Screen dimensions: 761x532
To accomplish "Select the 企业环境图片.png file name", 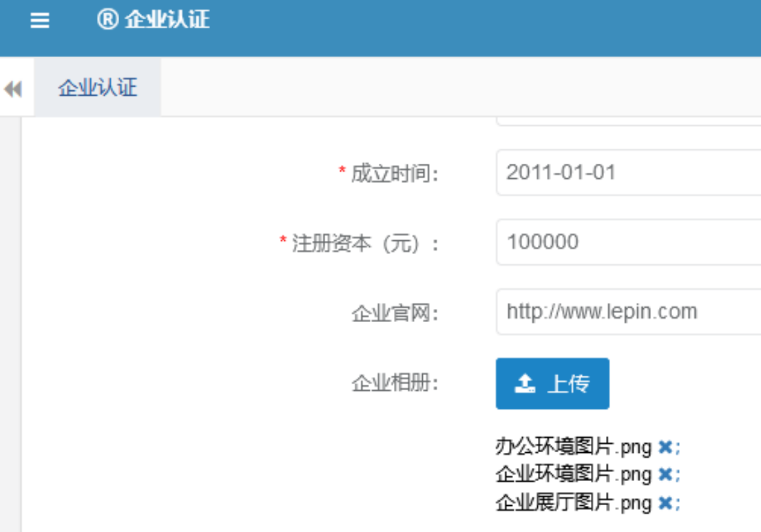I will pos(573,475).
